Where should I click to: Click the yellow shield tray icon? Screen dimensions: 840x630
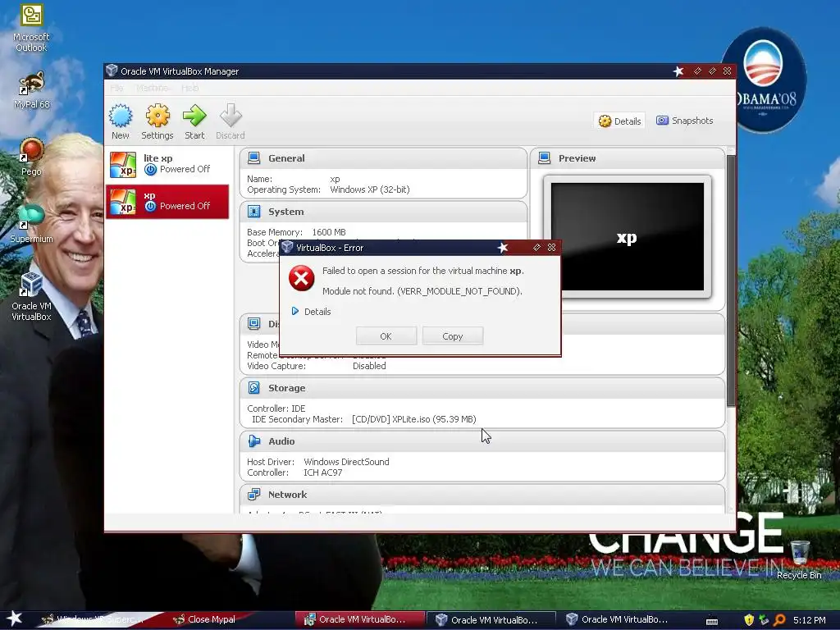[749, 620]
